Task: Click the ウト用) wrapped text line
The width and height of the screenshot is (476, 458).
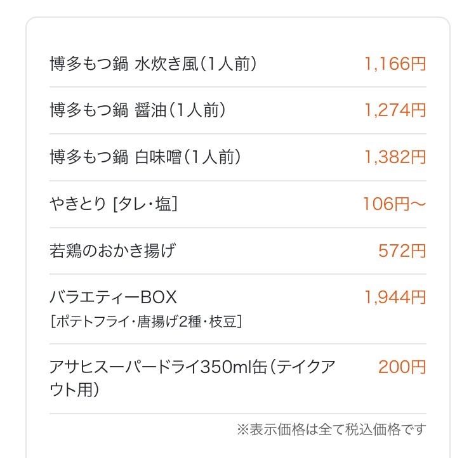Action: coord(74,389)
